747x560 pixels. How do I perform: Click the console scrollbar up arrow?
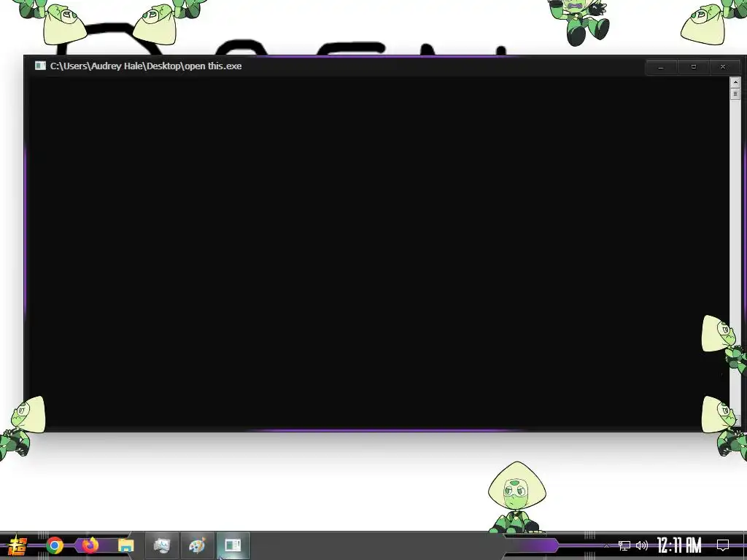pyautogui.click(x=735, y=82)
